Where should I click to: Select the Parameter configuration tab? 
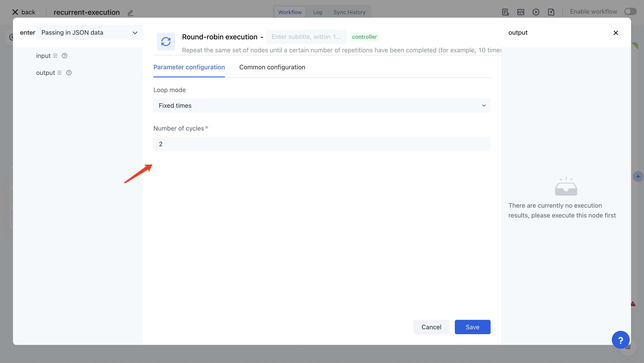(x=189, y=67)
